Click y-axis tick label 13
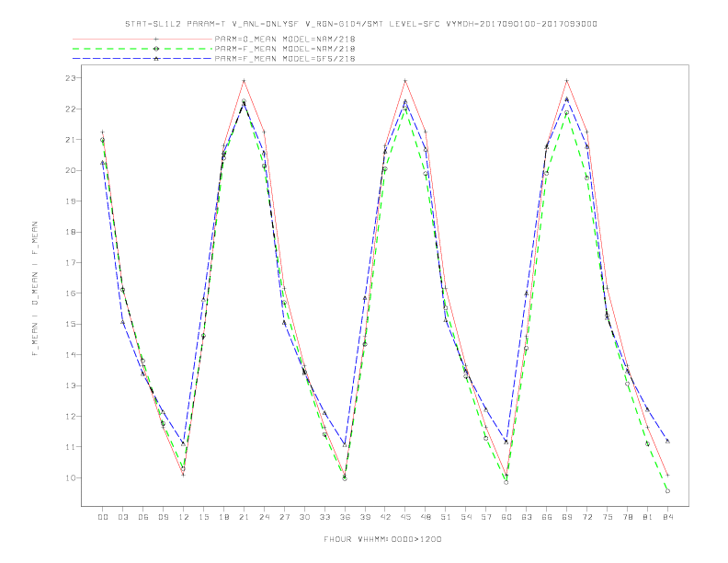The image size is (728, 563). pos(70,385)
